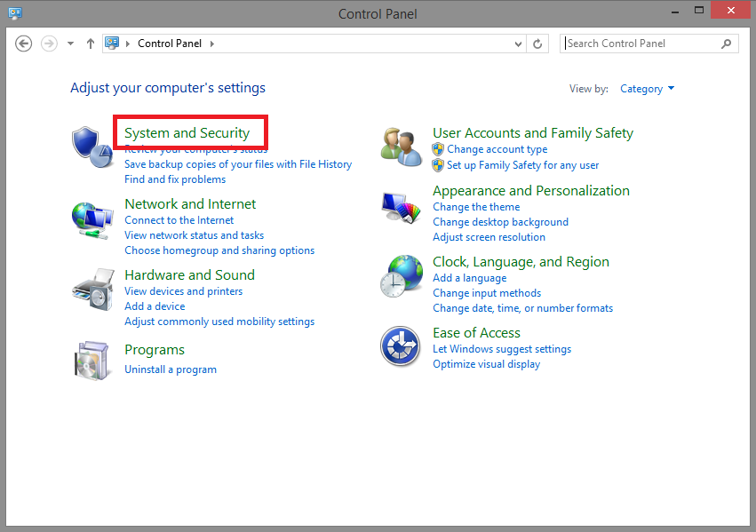The width and height of the screenshot is (756, 532).
Task: Open Network and Internet category
Action: [190, 204]
